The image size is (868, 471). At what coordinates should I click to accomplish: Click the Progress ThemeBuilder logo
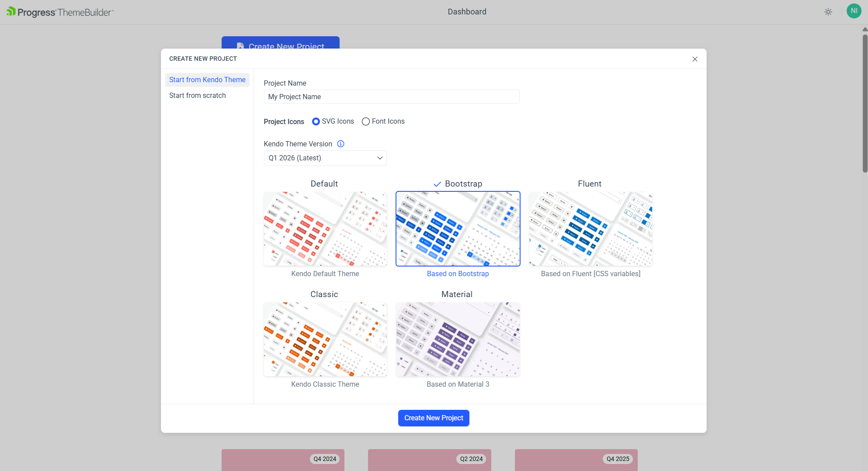pos(59,11)
